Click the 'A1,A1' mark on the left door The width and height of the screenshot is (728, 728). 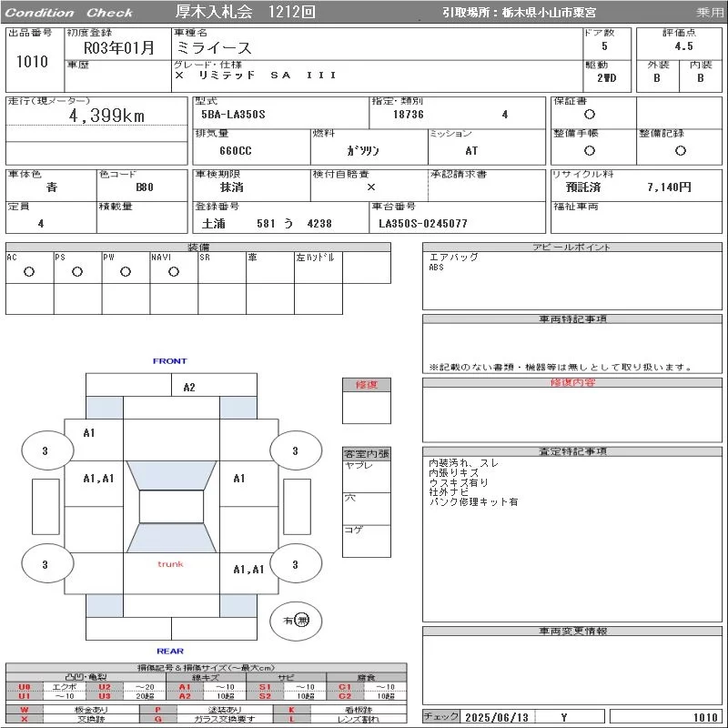coord(98,479)
